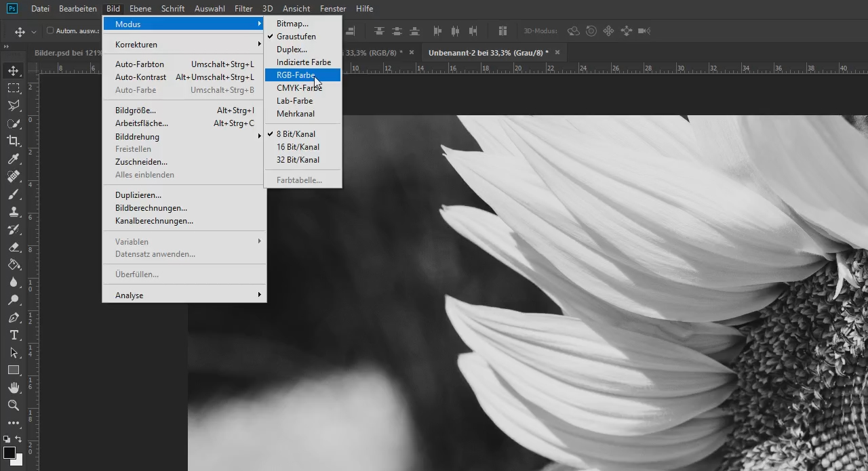Select the Rectangle shape tool
Viewport: 868px width, 471px height.
click(13, 371)
